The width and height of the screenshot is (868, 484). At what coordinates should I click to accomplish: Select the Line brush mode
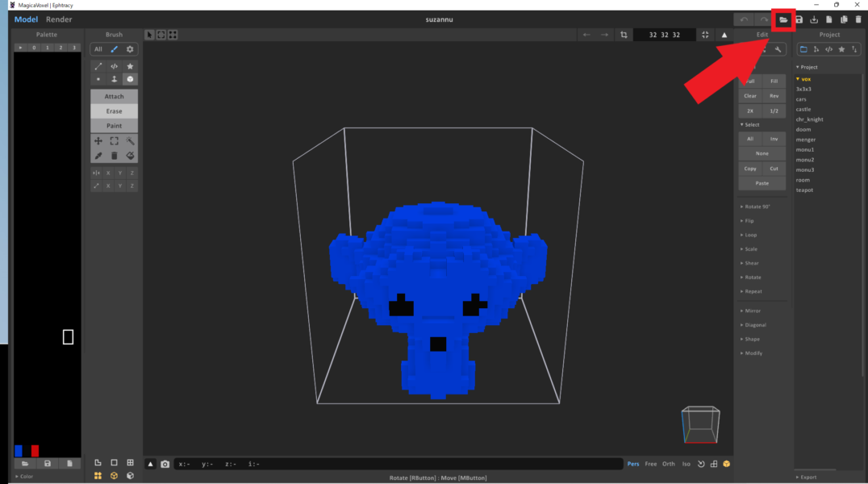98,66
